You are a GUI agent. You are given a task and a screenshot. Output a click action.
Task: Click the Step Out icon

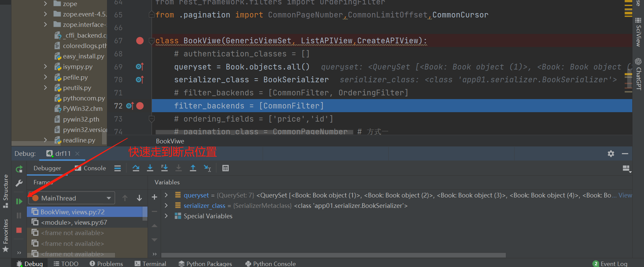(193, 168)
